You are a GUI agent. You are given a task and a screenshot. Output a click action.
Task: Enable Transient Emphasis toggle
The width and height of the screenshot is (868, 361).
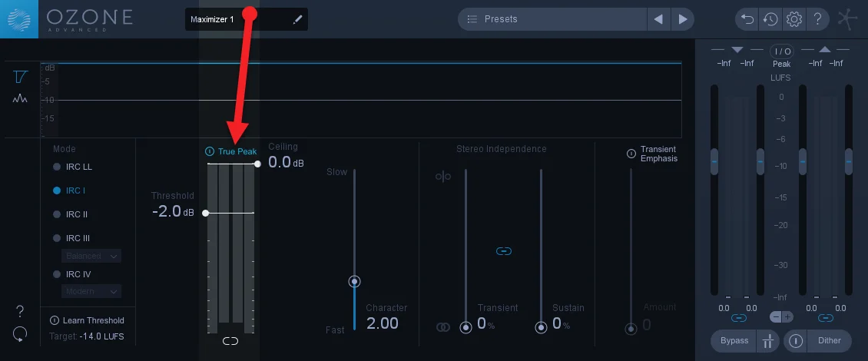point(631,154)
